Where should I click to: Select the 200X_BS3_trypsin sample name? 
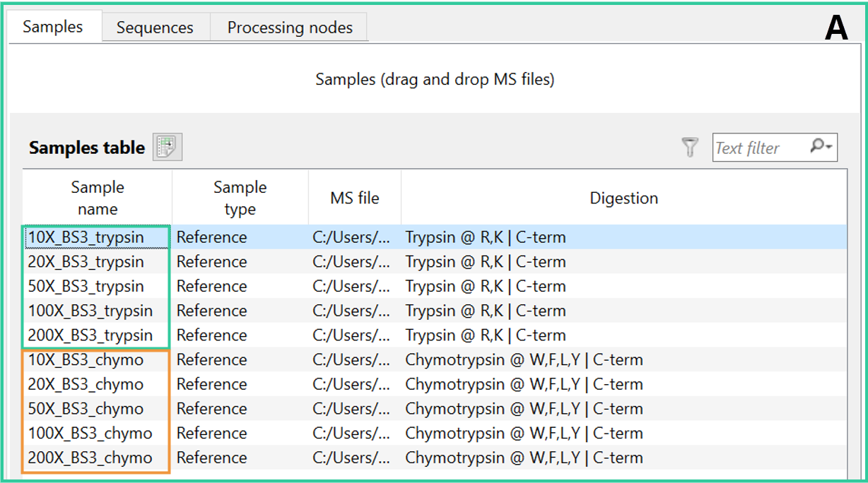(x=90, y=335)
